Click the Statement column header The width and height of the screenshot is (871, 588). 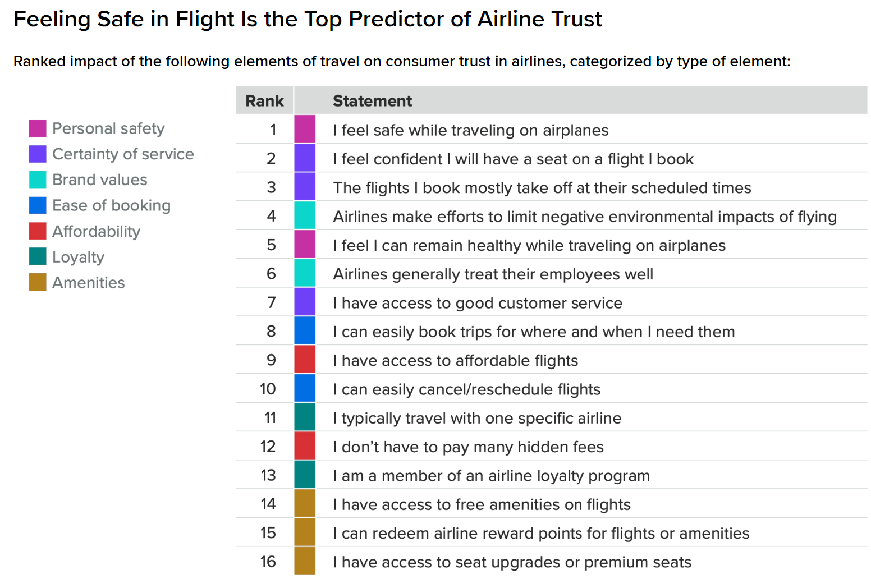pos(372,101)
